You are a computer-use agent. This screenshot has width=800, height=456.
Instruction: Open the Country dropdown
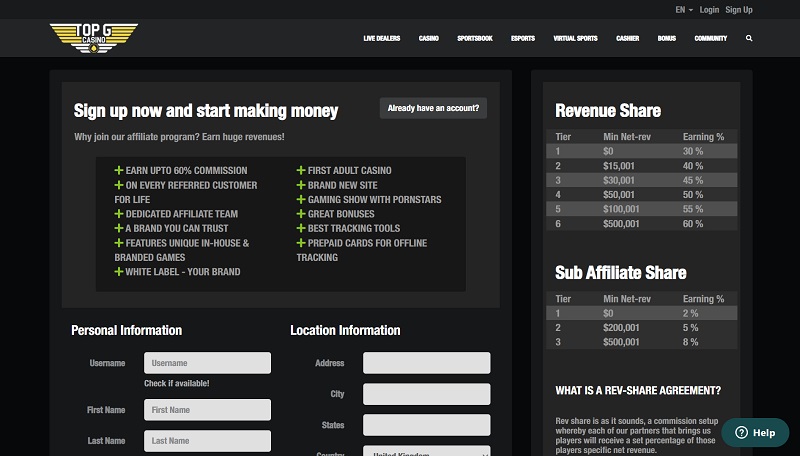(x=427, y=451)
